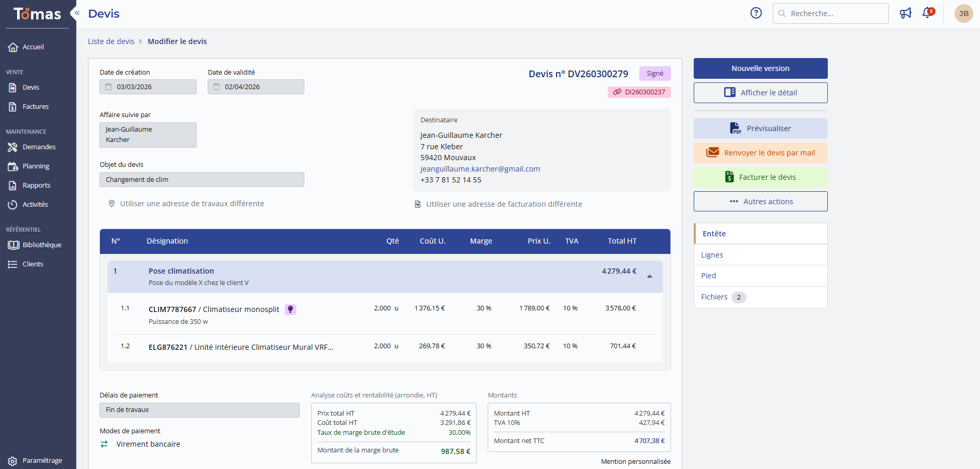
Task: Click Facturer le devis
Action: click(760, 177)
